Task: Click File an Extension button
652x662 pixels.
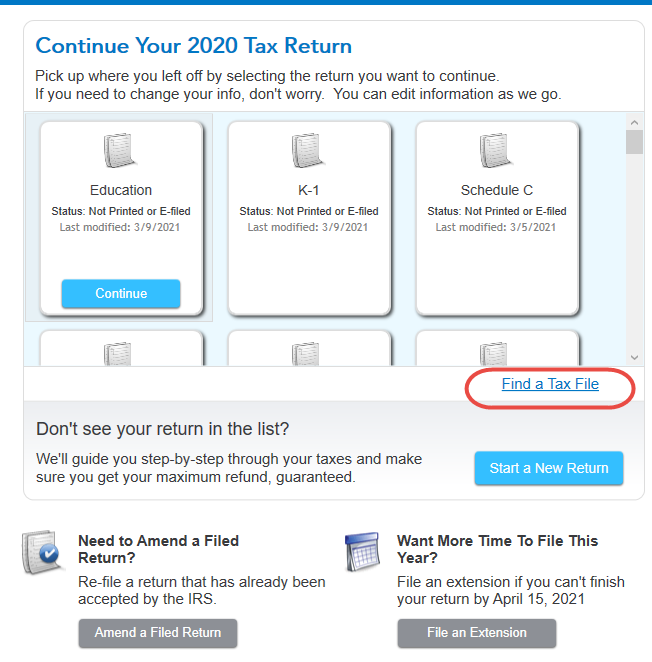Action: click(476, 633)
